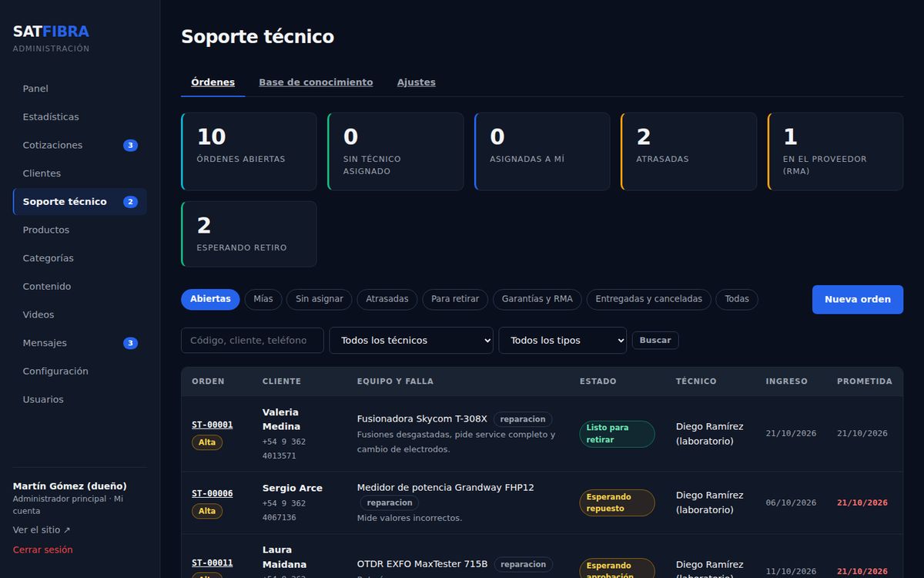Switch to the Ajustes tab
The image size is (924, 578).
tap(417, 82)
